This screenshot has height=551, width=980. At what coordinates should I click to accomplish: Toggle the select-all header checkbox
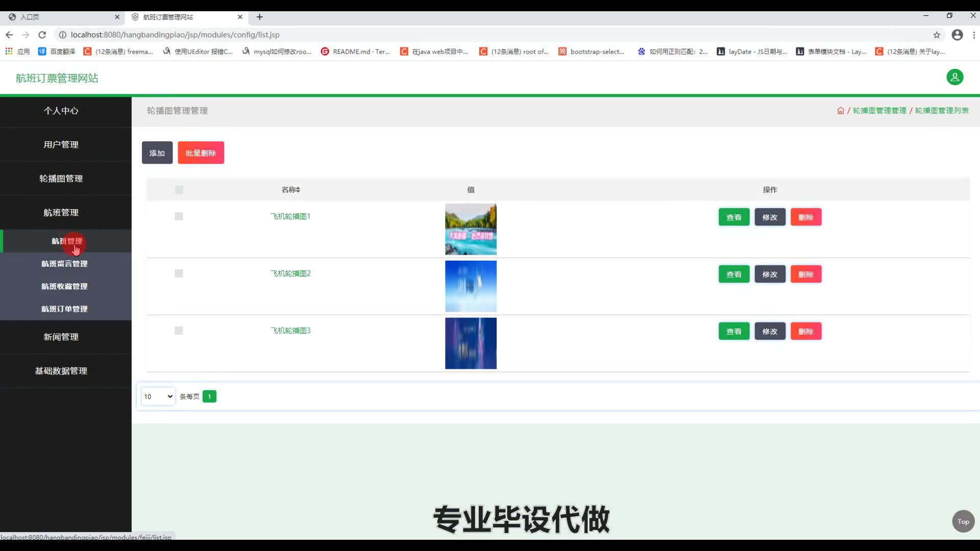(179, 190)
